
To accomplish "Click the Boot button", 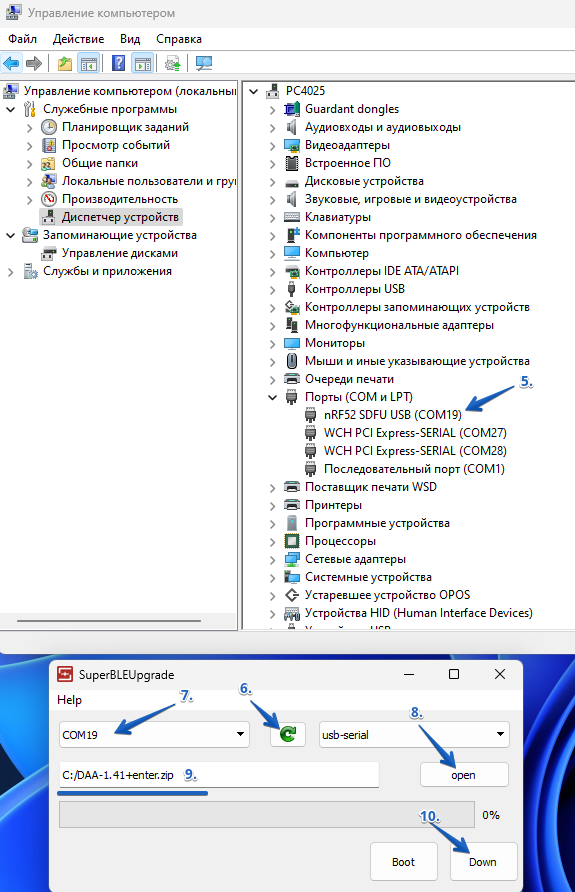I will click(x=403, y=862).
